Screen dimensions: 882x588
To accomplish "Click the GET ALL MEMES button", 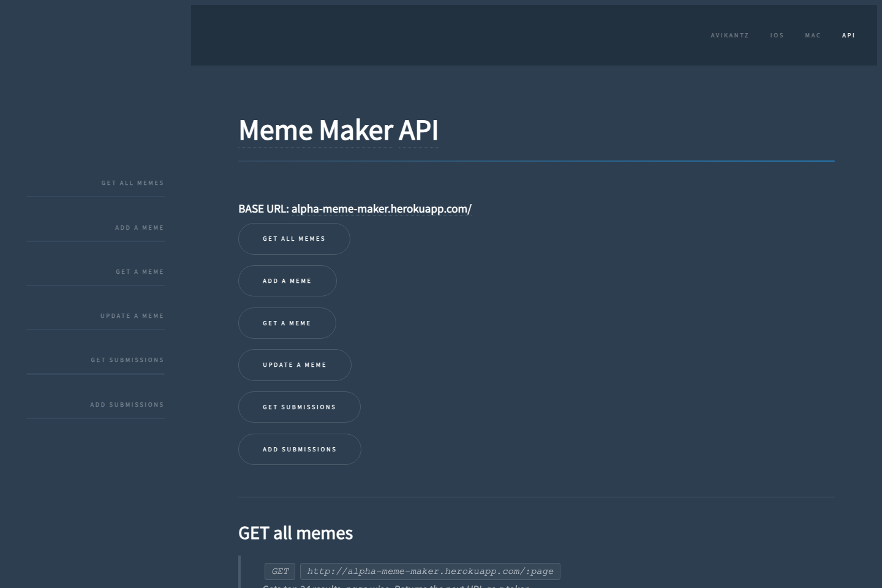I will (294, 238).
